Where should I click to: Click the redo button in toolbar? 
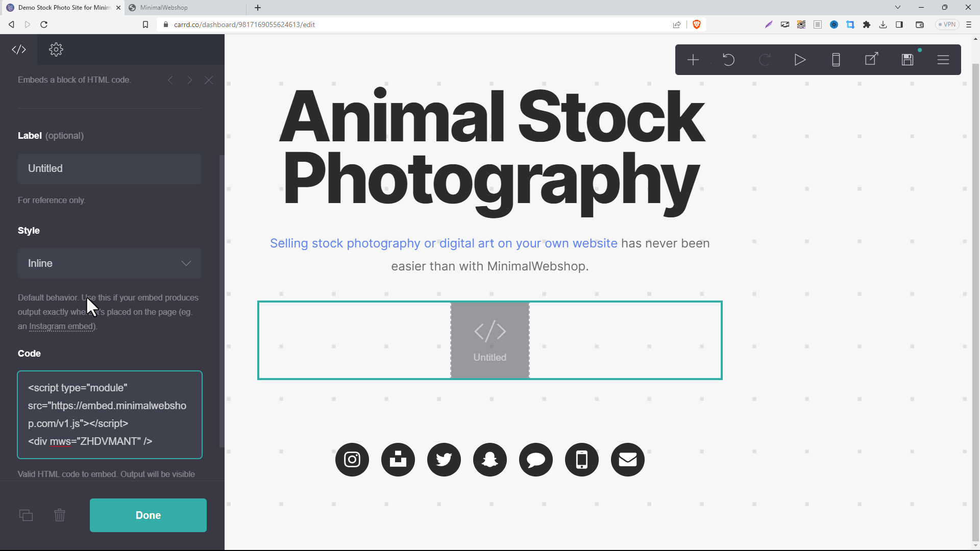click(765, 59)
